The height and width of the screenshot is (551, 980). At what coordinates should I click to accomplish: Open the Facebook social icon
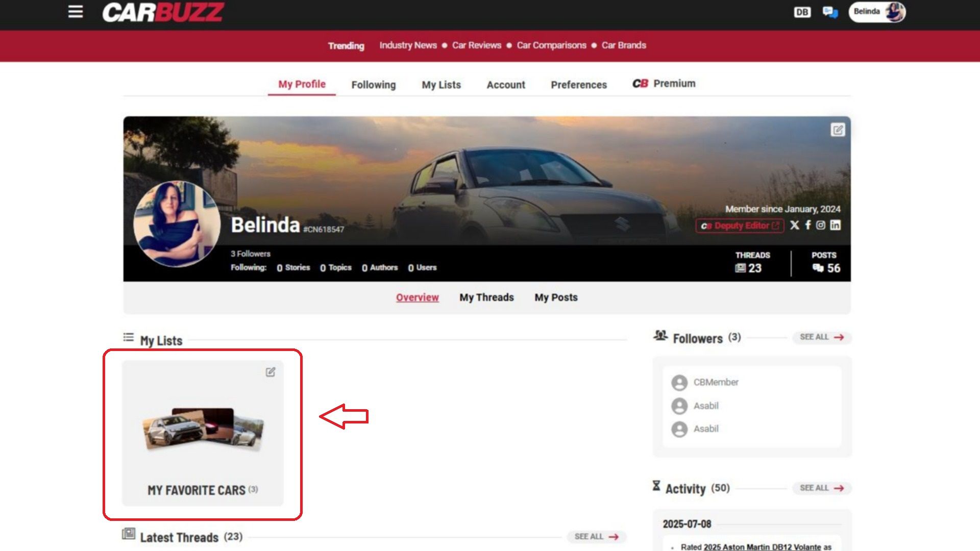pos(808,225)
